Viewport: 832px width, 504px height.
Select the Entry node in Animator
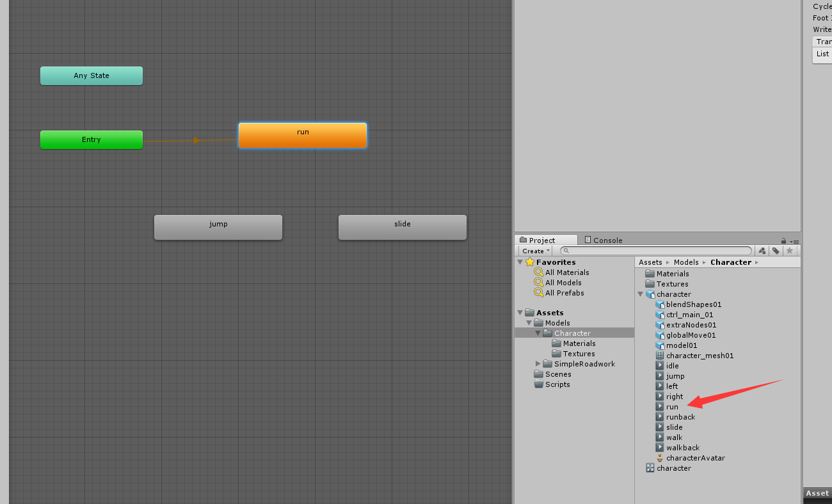(x=92, y=139)
